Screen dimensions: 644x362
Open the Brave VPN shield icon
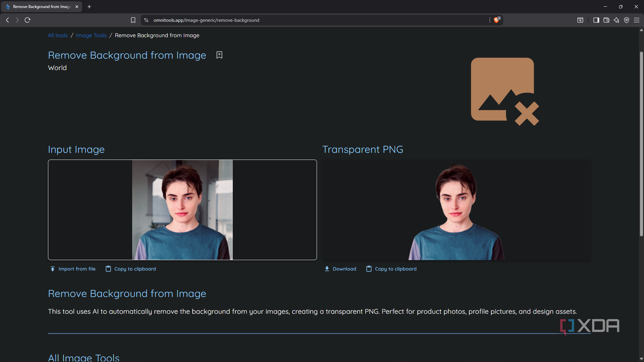coord(626,20)
